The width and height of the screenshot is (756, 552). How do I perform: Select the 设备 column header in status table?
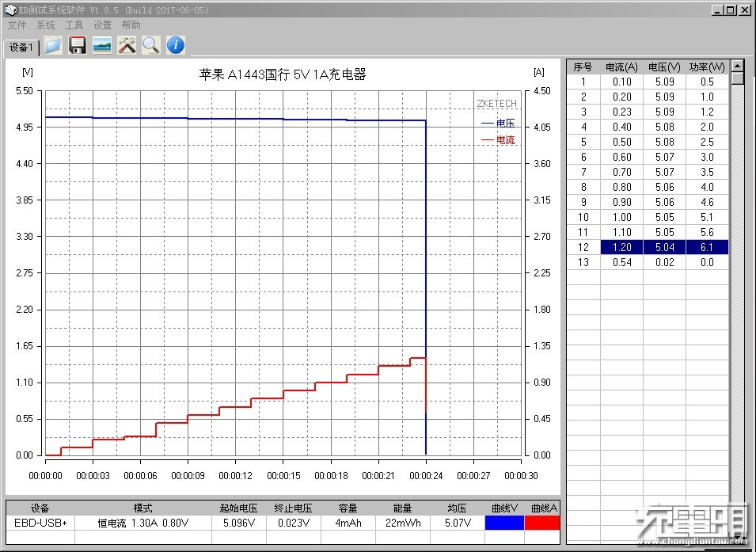pyautogui.click(x=40, y=508)
